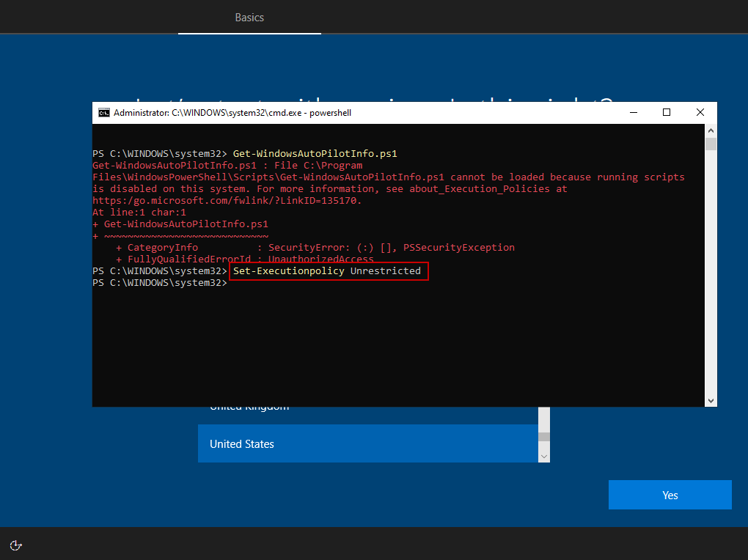The height and width of the screenshot is (560, 748).
Task: Open the Ease of Access icon
Action: tap(16, 545)
